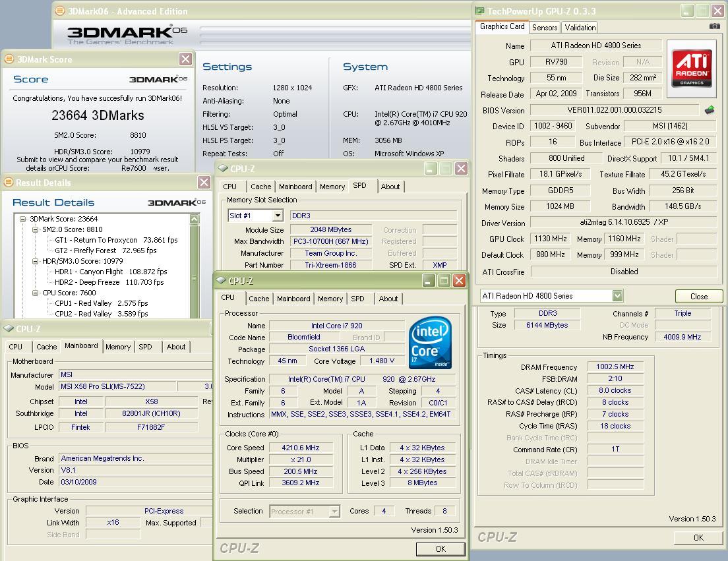The height and width of the screenshot is (561, 728).
Task: Close the 3DMark Score window
Action: coord(186,59)
